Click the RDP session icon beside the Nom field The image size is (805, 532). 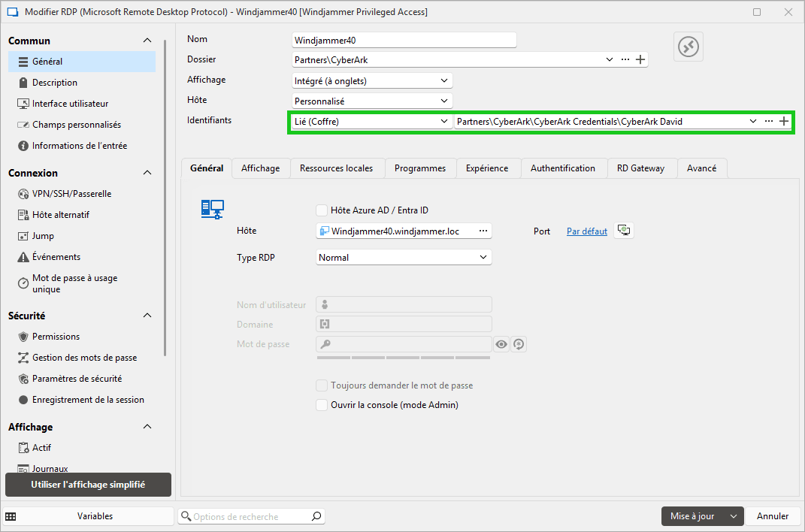(x=688, y=47)
